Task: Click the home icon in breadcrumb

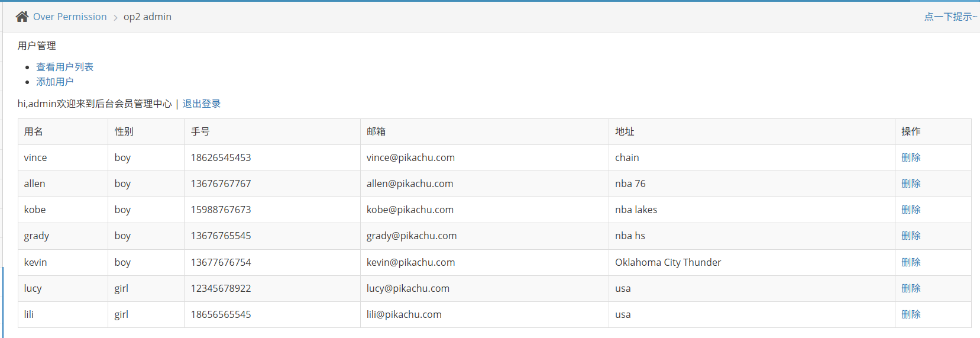Action: [x=22, y=17]
